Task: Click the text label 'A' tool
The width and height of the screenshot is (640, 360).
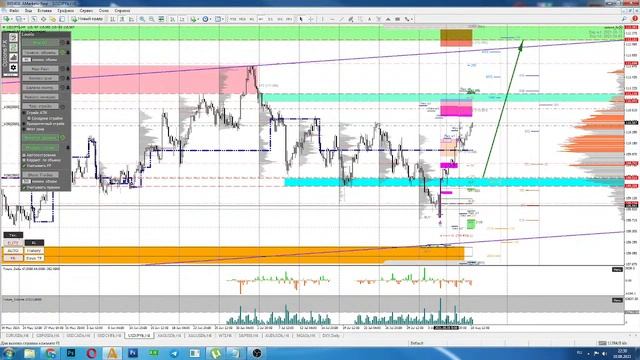Action: point(369,19)
